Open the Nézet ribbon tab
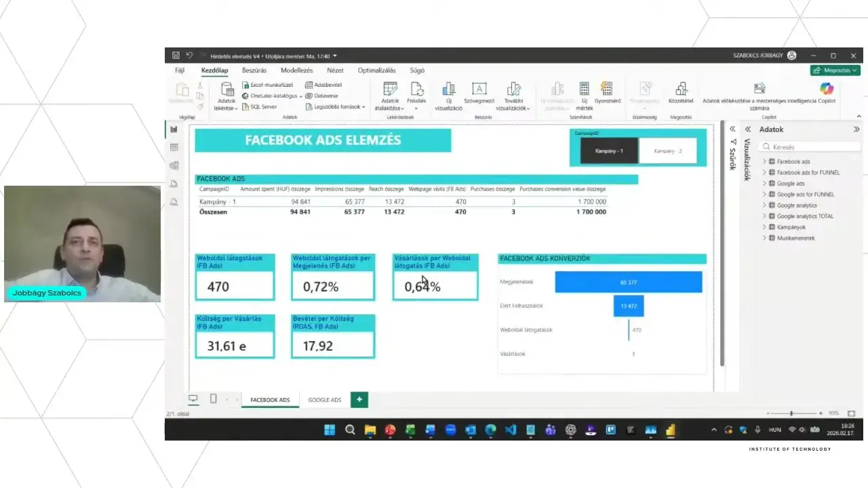 click(335, 70)
